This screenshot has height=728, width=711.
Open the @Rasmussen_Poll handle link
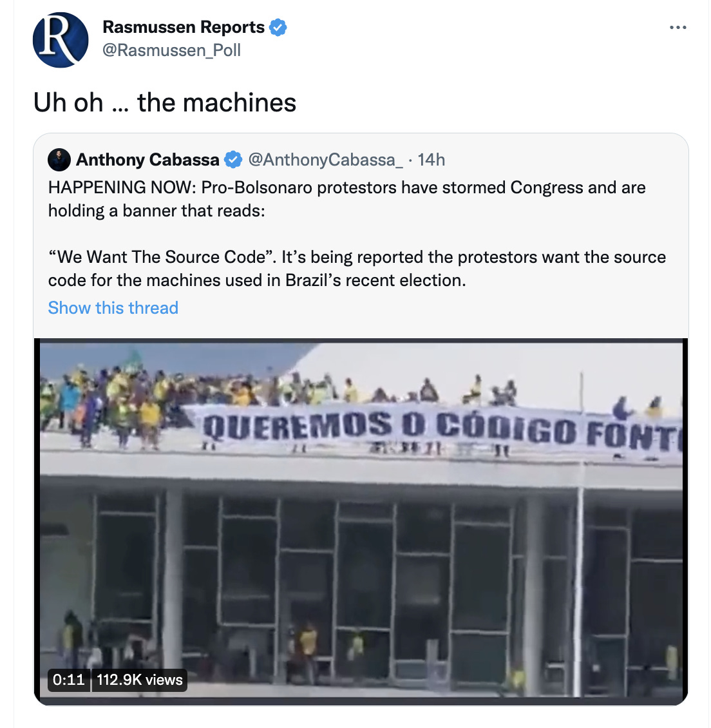point(171,50)
